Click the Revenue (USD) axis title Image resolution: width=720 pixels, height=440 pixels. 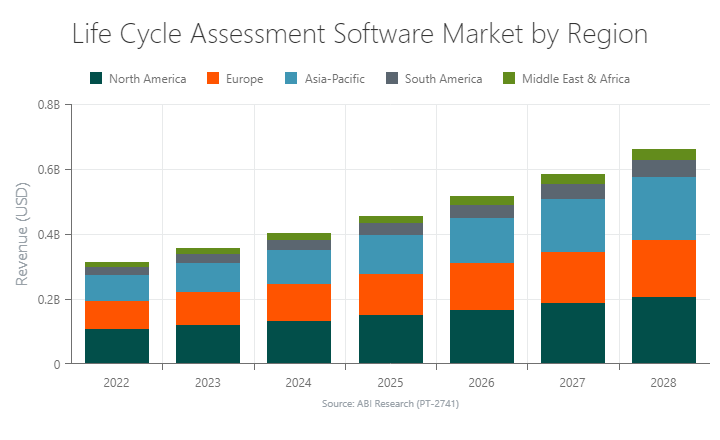click(22, 234)
